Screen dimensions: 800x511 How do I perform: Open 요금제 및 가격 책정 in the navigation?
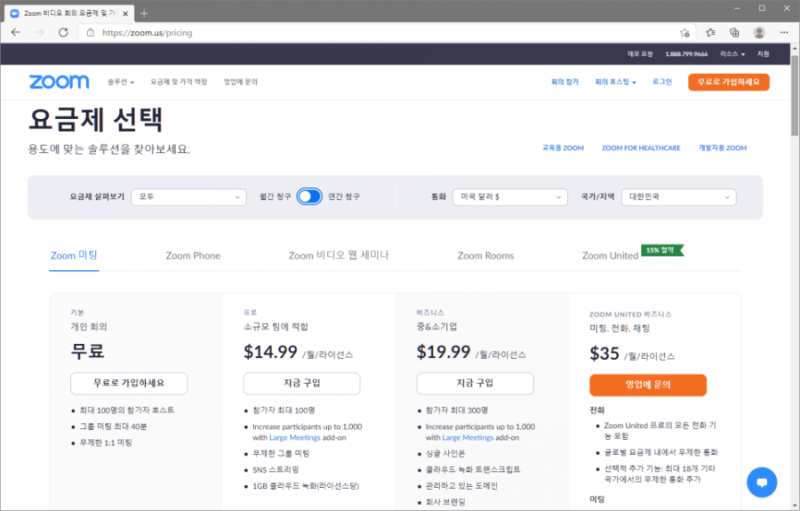point(179,82)
